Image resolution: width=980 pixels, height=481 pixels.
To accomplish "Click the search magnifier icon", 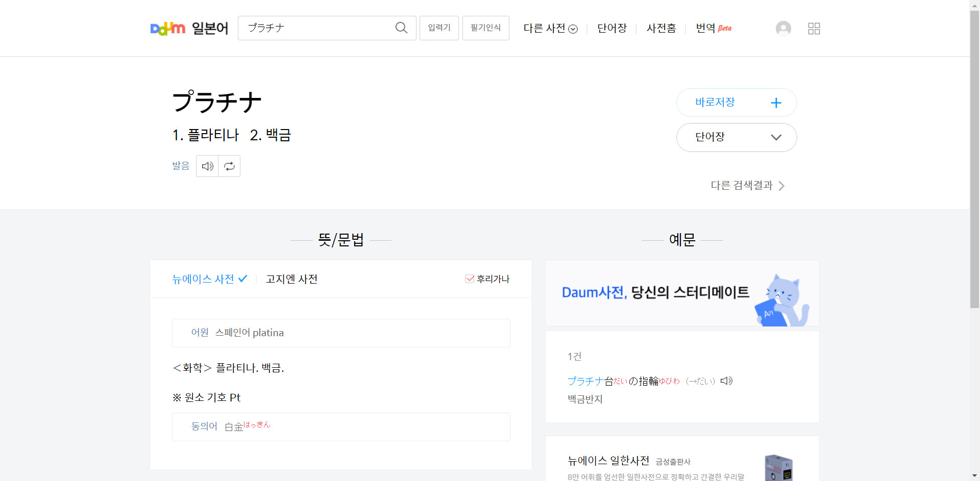I will pos(402,28).
